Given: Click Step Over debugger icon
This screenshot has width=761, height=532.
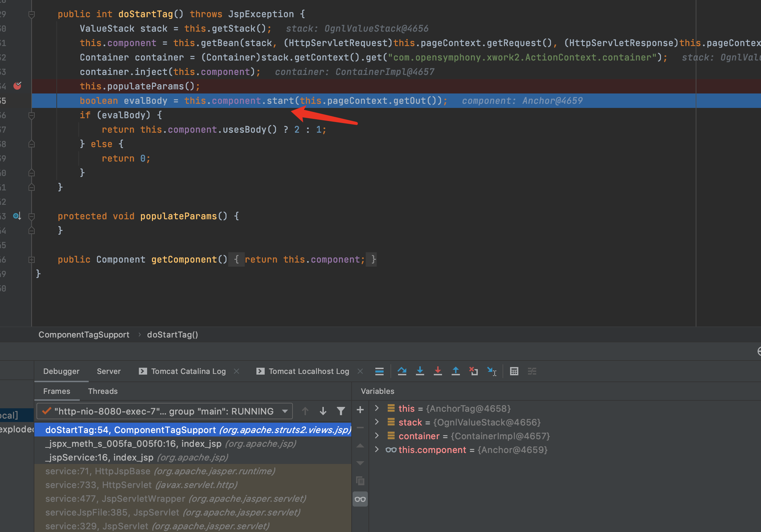Looking at the screenshot, I should (x=402, y=371).
